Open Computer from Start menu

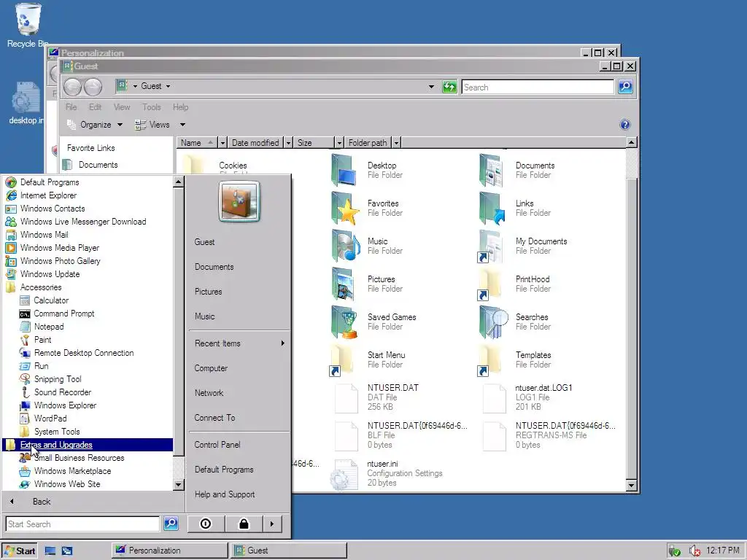(x=211, y=368)
